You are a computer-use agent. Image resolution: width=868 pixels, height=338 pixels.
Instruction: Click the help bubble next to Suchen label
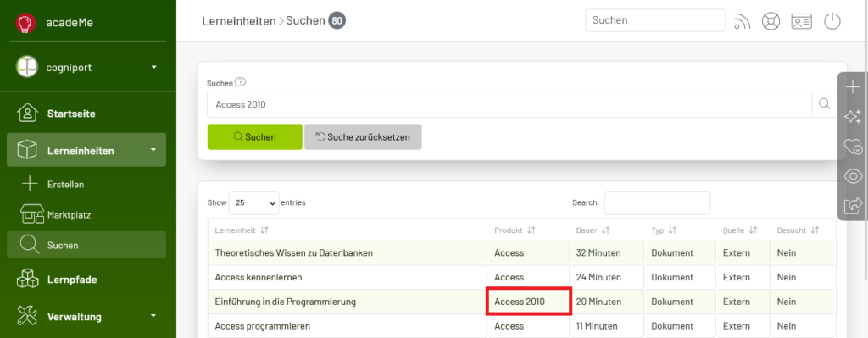(x=240, y=82)
